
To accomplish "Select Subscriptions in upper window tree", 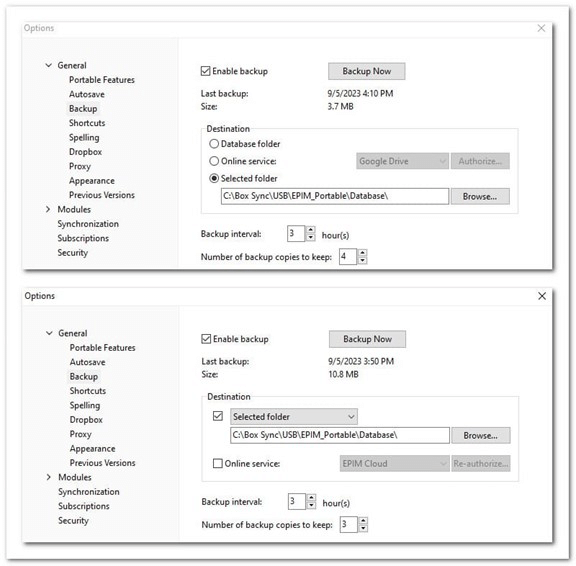I will click(83, 238).
